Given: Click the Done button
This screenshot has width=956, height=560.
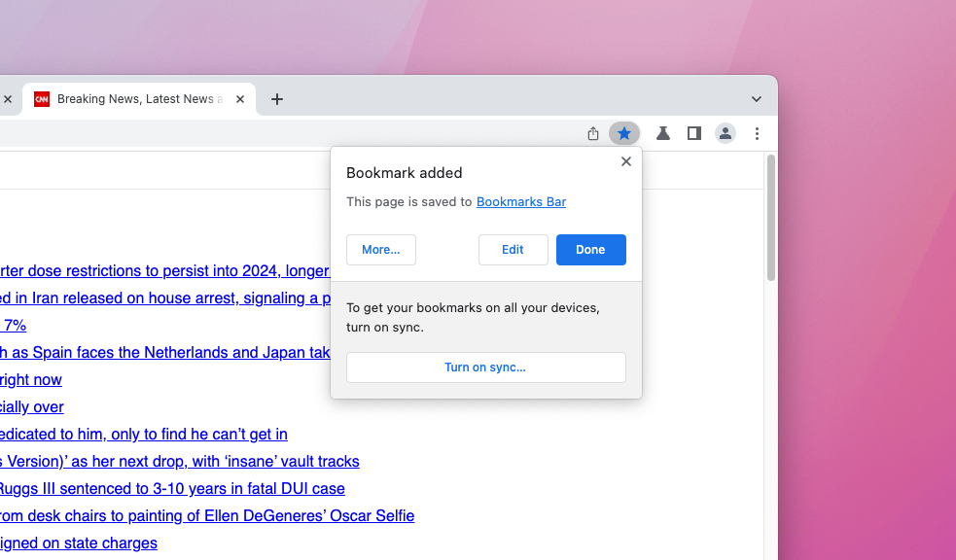Looking at the screenshot, I should coord(590,250).
